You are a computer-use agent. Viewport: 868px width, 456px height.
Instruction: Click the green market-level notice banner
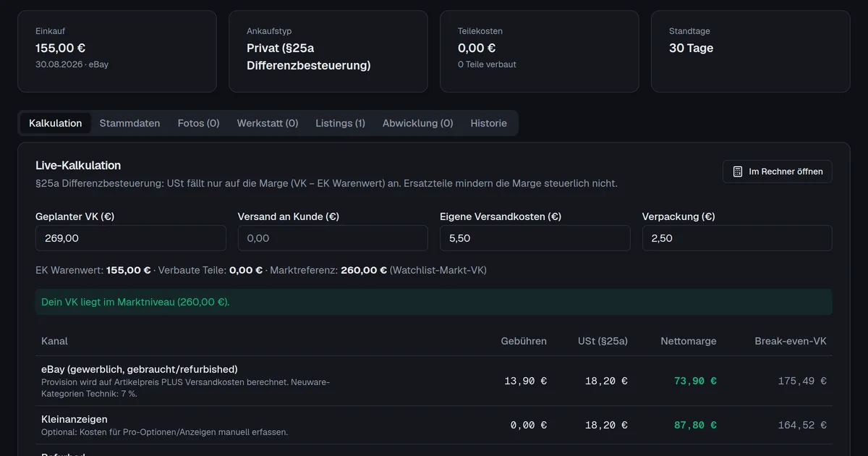click(434, 302)
